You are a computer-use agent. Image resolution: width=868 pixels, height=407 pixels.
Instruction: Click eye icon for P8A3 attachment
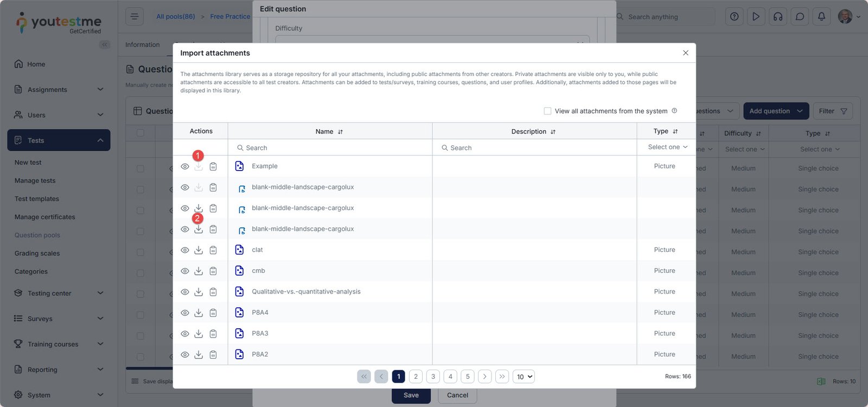[x=184, y=334]
